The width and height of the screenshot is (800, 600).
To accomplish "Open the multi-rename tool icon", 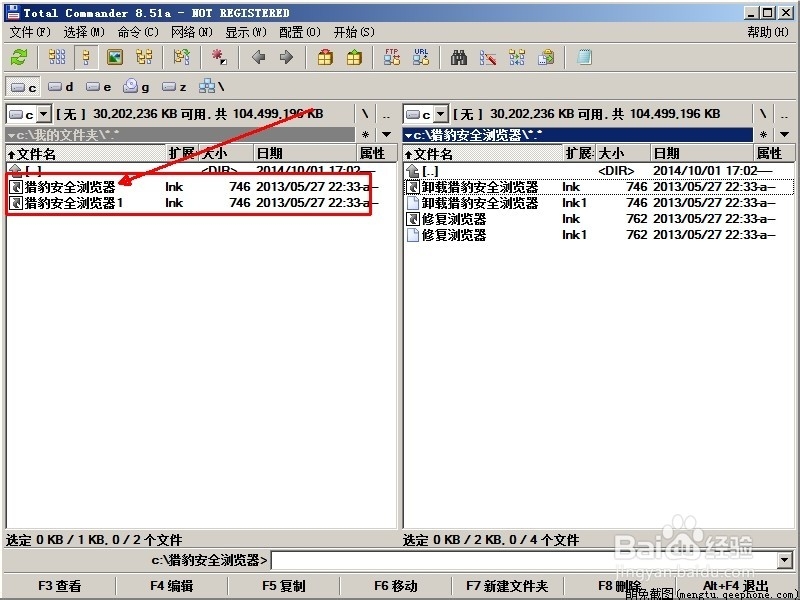I will pos(488,57).
